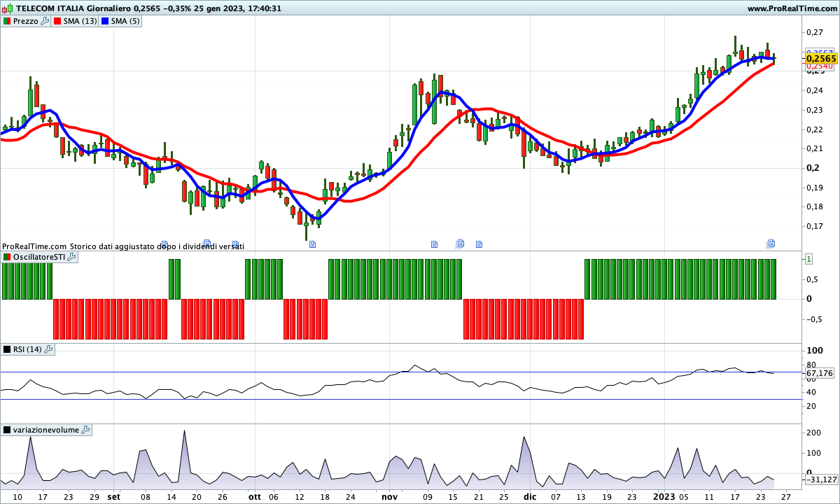Click the volume variation value -31,127
The width and height of the screenshot is (840, 504).
pos(821,479)
